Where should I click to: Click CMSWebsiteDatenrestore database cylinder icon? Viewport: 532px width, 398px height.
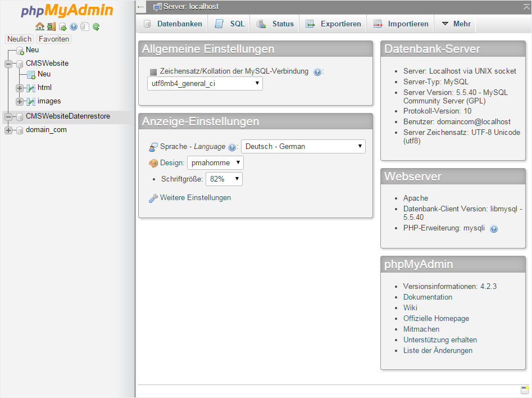pos(20,117)
